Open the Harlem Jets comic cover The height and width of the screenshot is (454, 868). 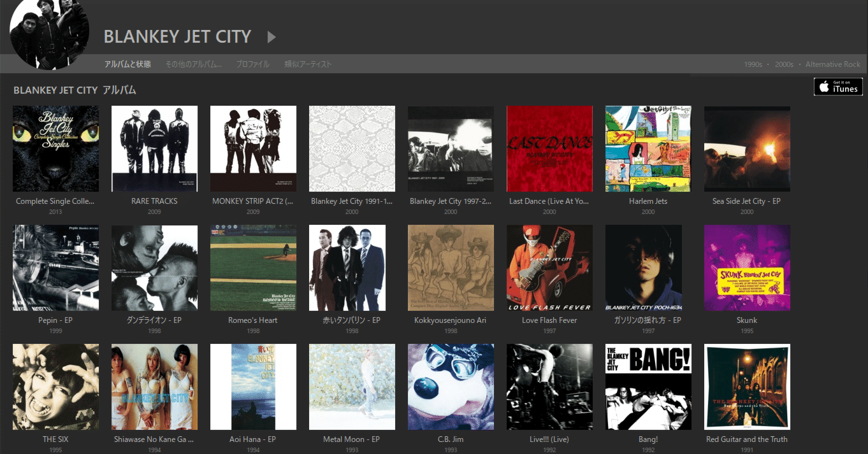[648, 148]
